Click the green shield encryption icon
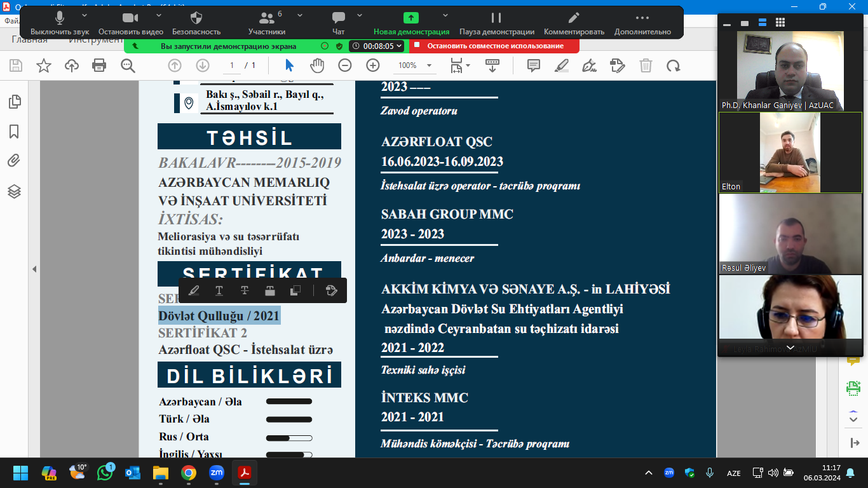Screen dimensions: 868x488 (x=339, y=46)
